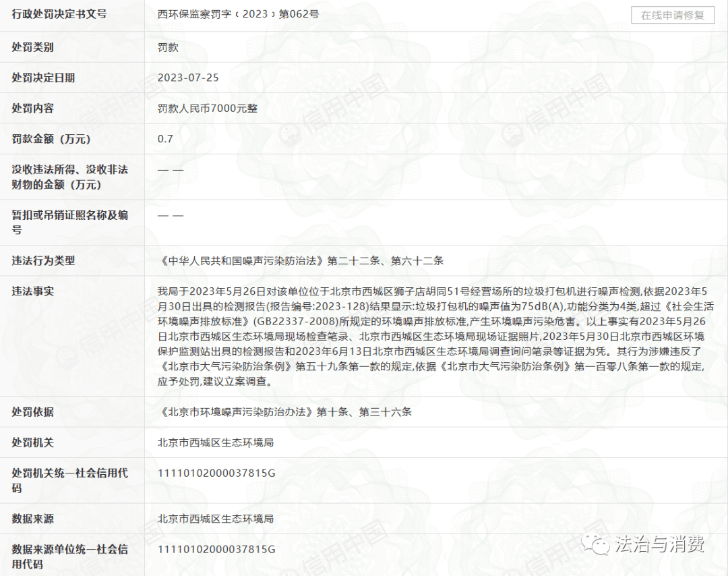
Task: Click the 处罚内容 label
Action: [x=32, y=108]
